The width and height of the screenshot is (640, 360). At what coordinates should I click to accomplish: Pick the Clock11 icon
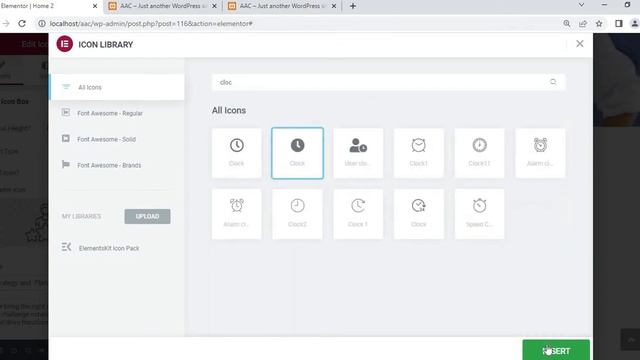[479, 153]
